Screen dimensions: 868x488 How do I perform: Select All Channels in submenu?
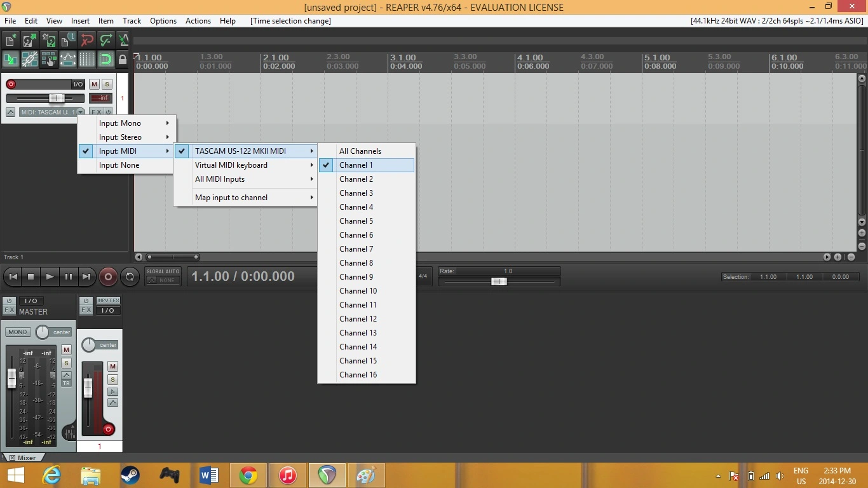(367, 151)
